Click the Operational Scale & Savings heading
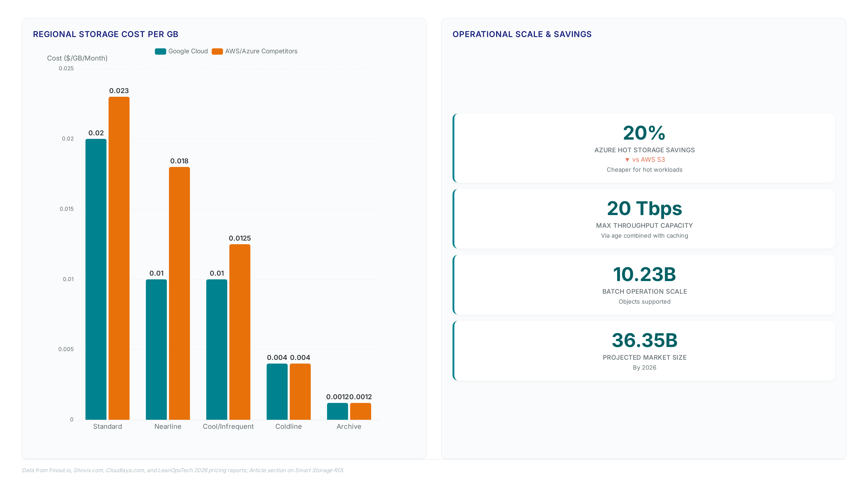Screen dimensions: 868x488 [522, 34]
